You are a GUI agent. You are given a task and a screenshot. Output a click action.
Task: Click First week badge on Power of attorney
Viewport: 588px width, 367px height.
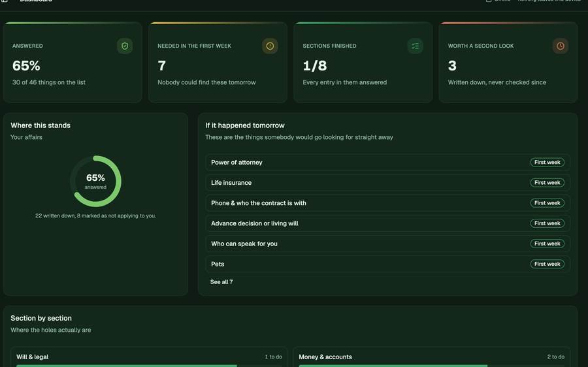(547, 163)
